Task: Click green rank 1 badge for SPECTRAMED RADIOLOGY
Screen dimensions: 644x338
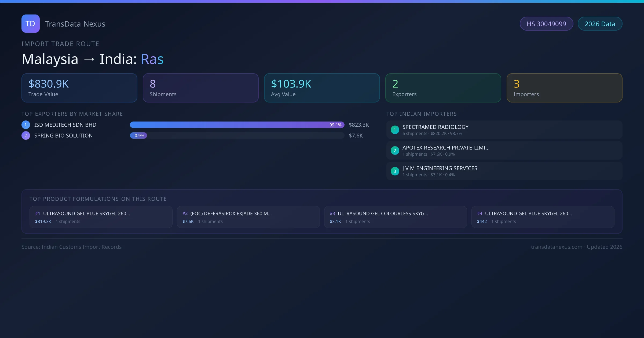Action: (395, 130)
